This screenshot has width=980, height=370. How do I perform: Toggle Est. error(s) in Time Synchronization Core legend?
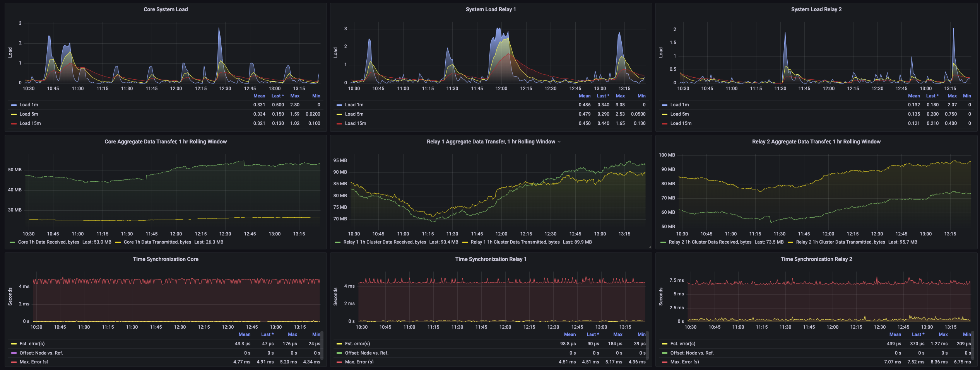click(x=32, y=344)
